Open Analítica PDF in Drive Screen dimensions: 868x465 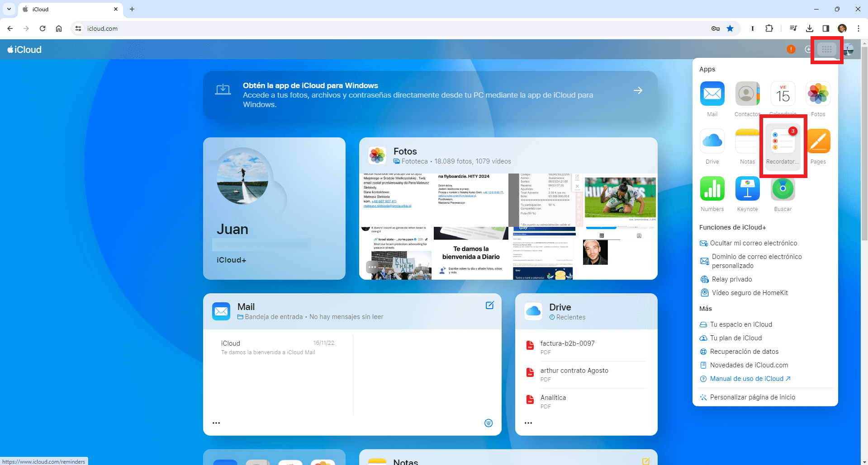tap(586, 402)
